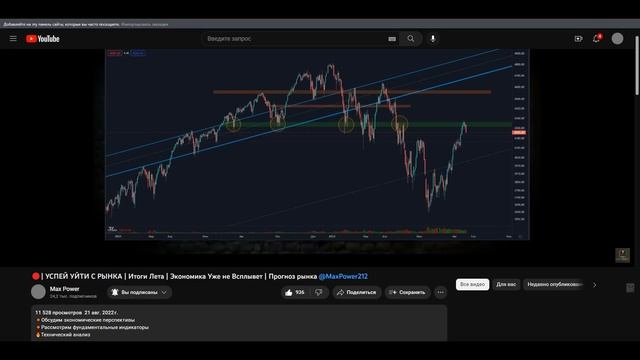Click the video title text
The width and height of the screenshot is (640, 360).
[200, 276]
